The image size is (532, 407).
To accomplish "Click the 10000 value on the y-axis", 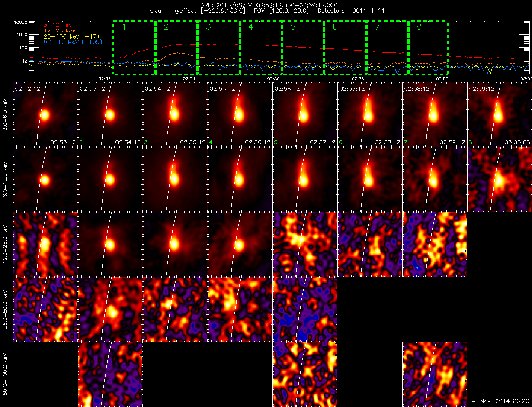I will (x=21, y=22).
